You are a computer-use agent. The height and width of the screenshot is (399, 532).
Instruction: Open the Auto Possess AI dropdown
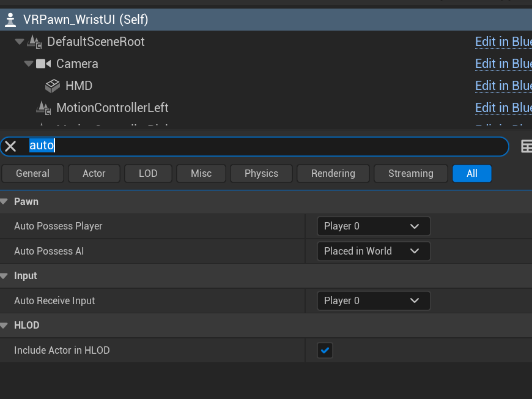(374, 252)
